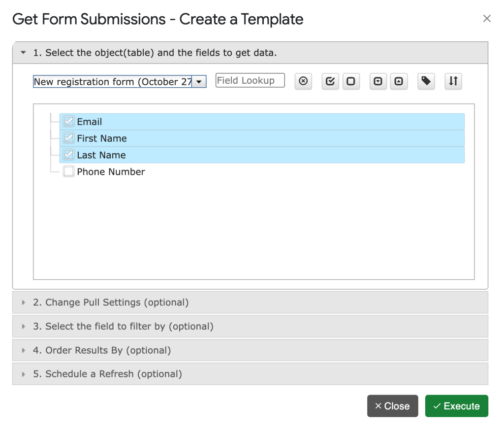Close dialog with top-right X icon
The image size is (504, 432).
point(487,19)
